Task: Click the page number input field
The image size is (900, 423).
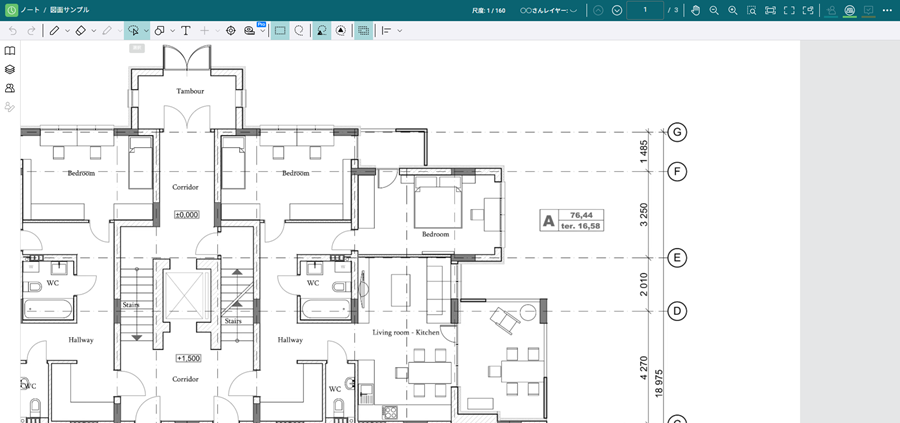Action: [x=645, y=10]
